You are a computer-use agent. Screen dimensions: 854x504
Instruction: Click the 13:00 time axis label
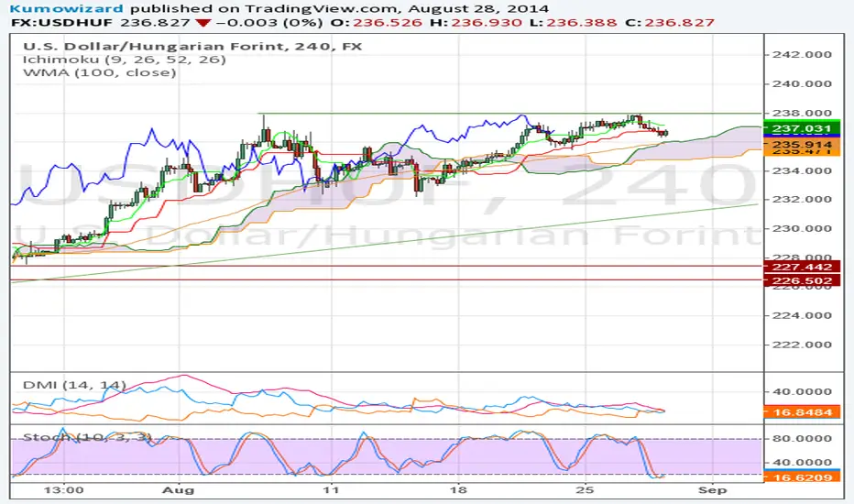tap(64, 490)
